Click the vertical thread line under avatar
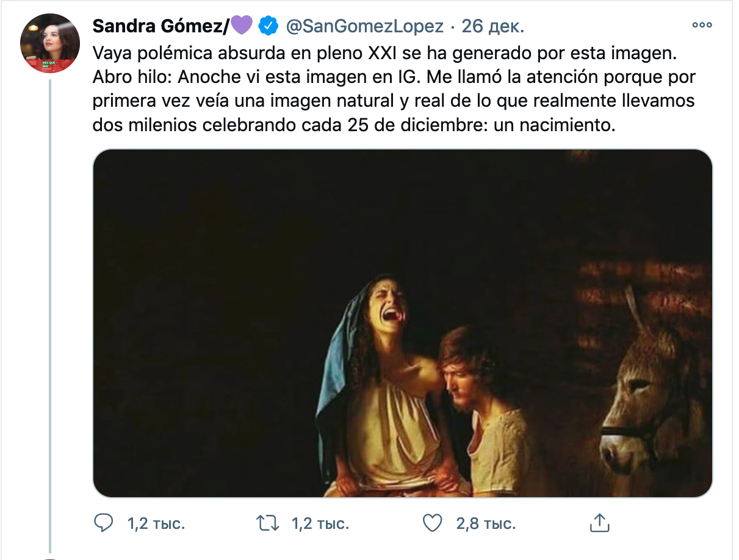739x560 pixels. coord(50,315)
